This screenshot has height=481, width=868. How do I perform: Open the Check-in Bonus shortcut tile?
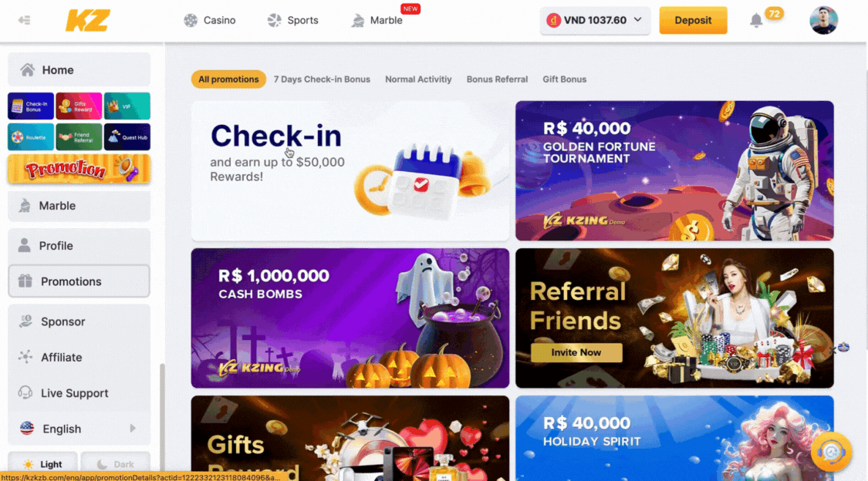point(31,106)
